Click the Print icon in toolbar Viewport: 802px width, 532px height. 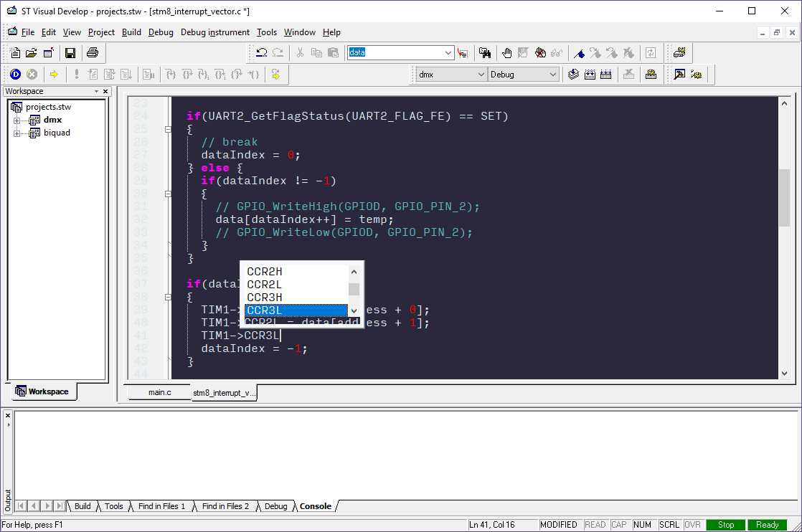point(92,53)
